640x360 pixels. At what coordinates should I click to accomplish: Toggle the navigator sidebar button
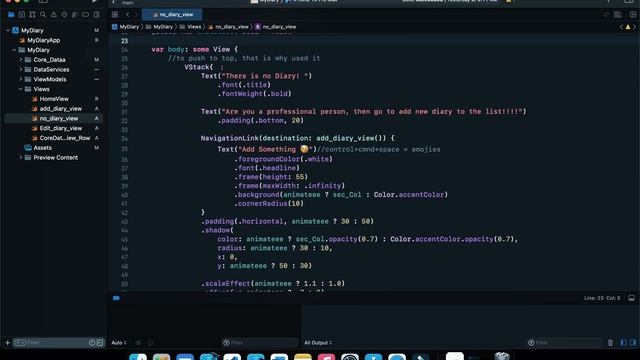pos(43,1)
